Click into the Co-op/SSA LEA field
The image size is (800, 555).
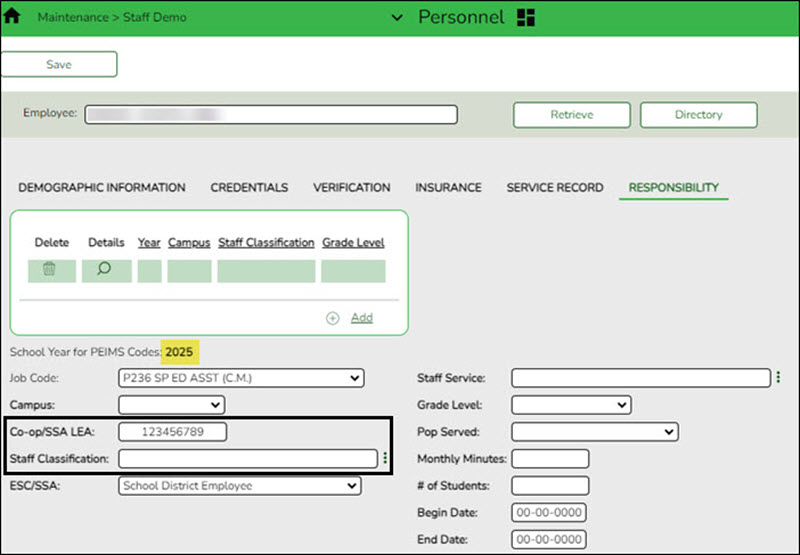173,432
